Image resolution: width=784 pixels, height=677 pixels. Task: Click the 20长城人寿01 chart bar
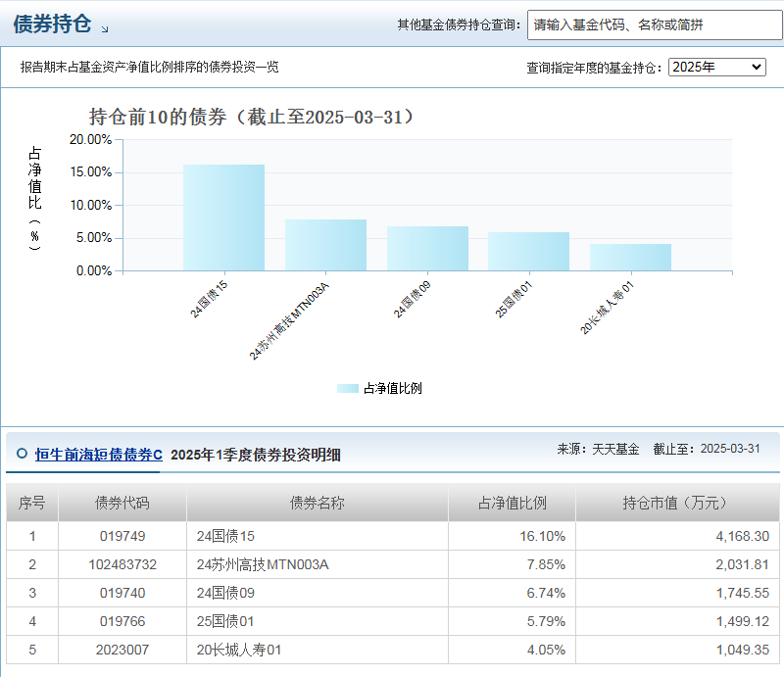point(630,258)
